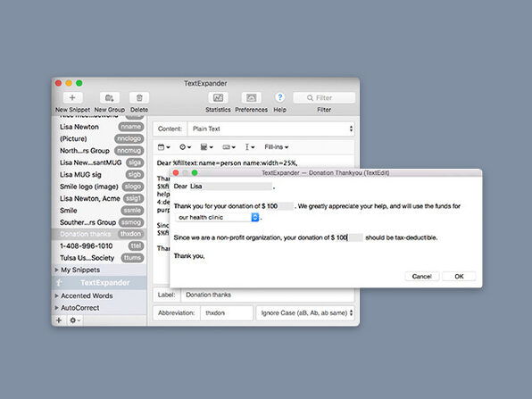Open the gear action menu below sidebar

coord(75,320)
